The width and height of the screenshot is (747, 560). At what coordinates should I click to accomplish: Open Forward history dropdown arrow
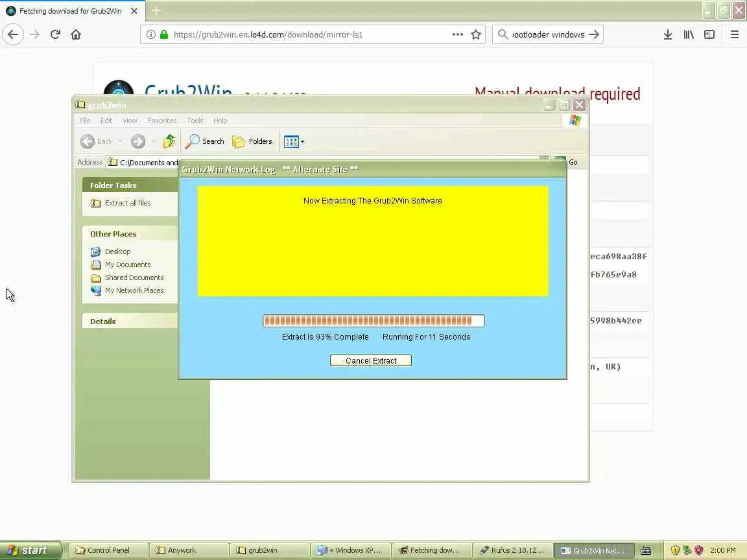coord(153,141)
